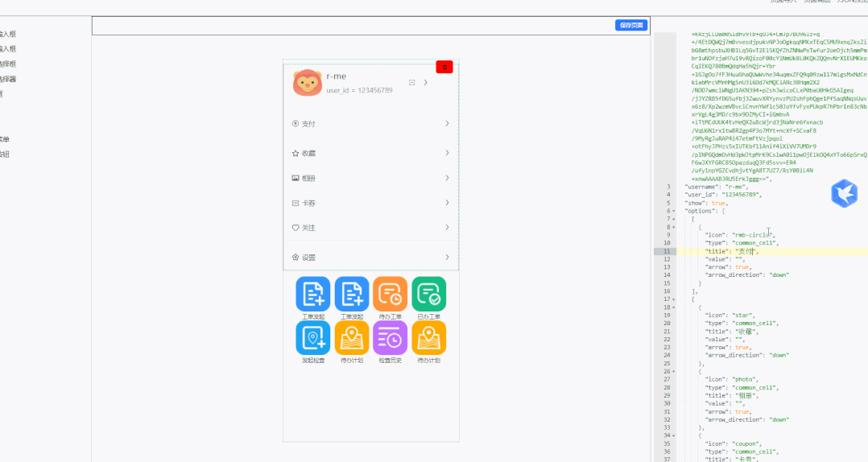Collapse the code fold arrow at line 18

(674, 307)
